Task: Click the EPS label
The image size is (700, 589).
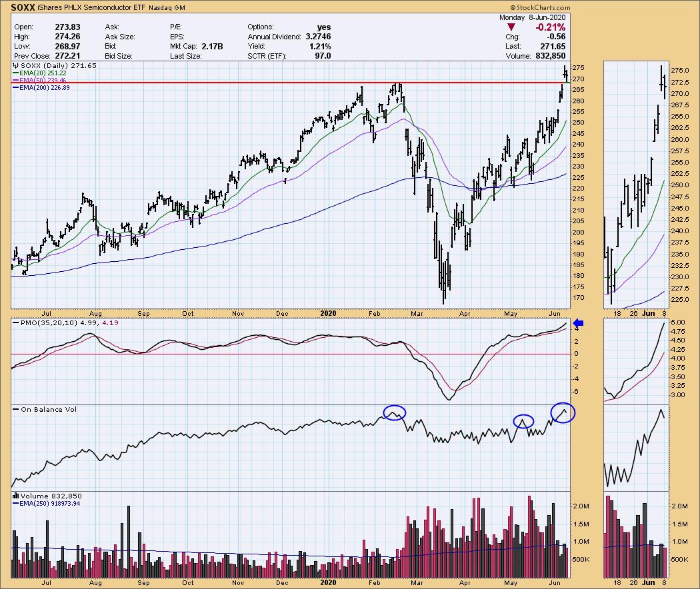Action: pos(178,37)
